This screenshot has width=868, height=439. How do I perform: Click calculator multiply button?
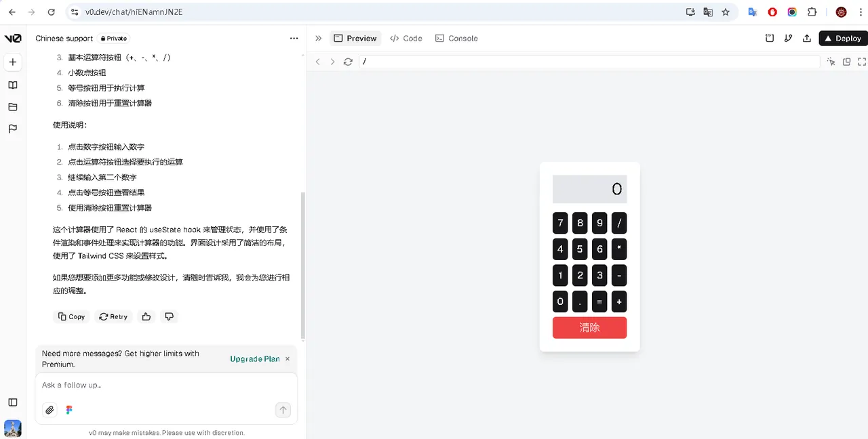tap(619, 249)
